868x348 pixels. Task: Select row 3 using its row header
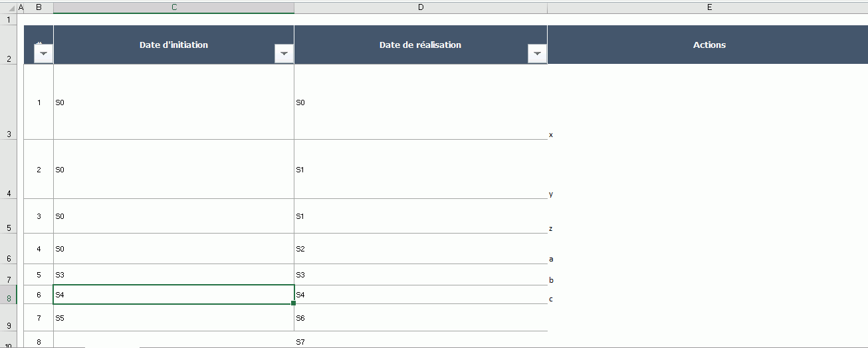tap(9, 102)
